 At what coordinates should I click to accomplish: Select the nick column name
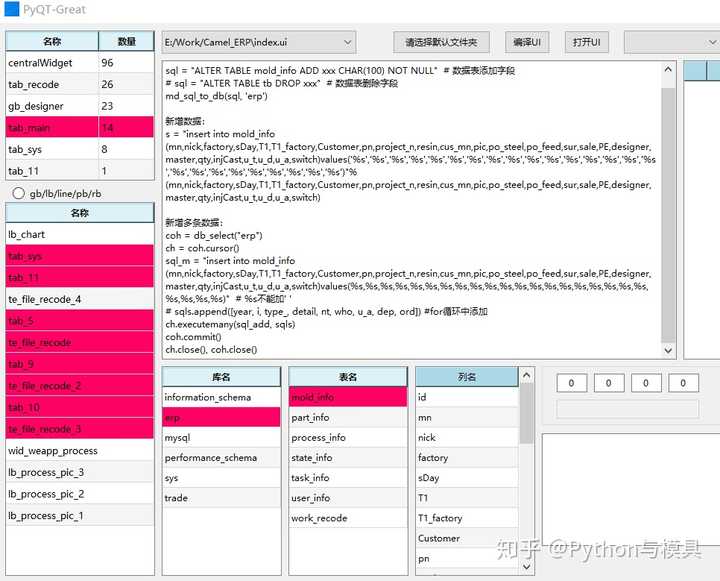click(467, 438)
